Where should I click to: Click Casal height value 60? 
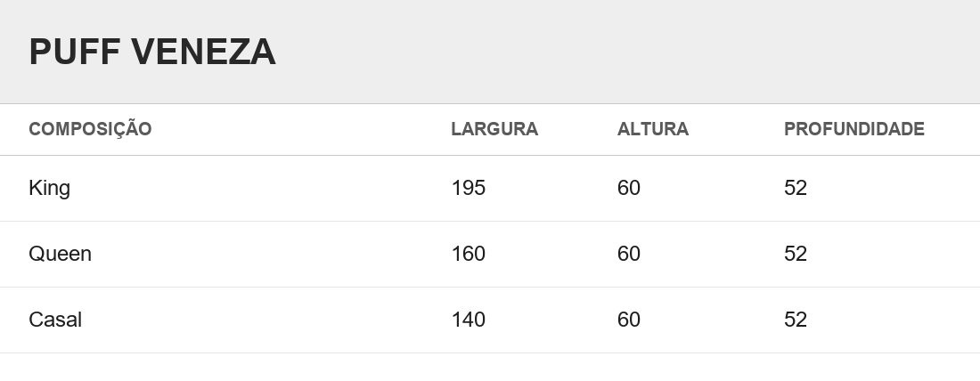point(629,320)
